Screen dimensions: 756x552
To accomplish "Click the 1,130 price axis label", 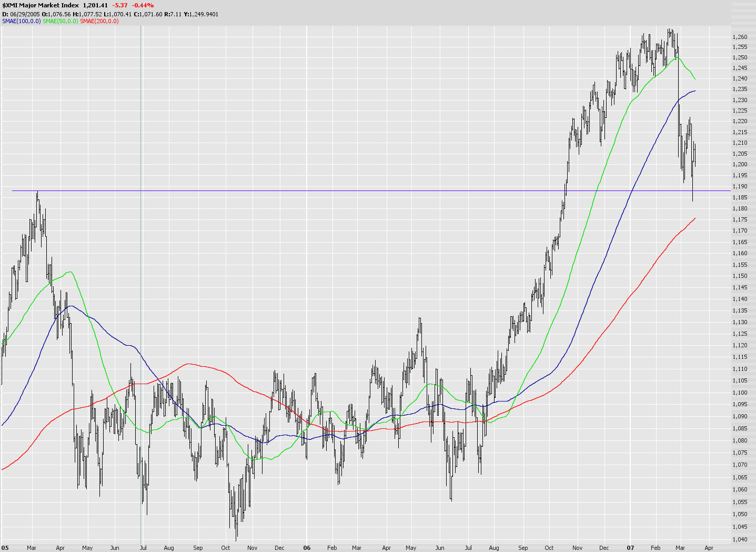I will coord(740,322).
